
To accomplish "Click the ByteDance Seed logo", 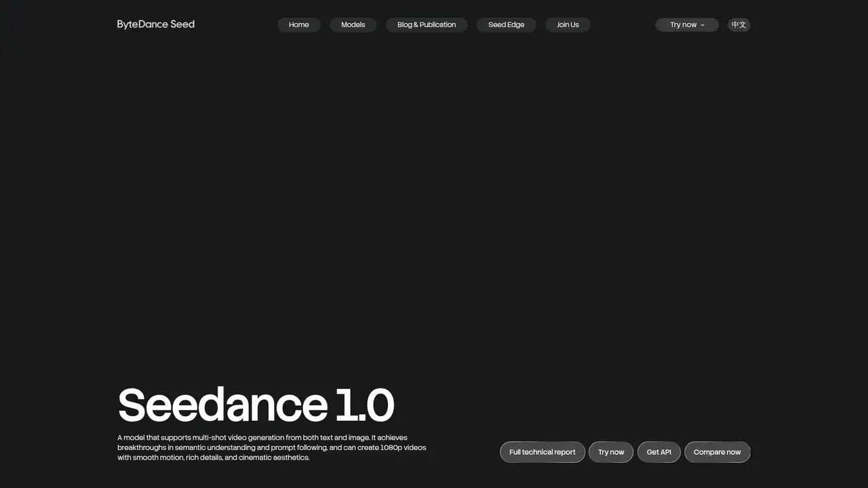I will coord(156,24).
